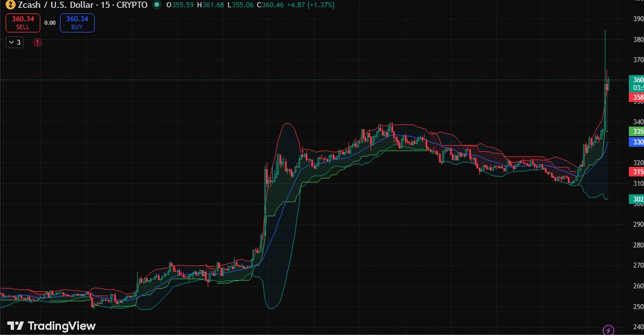The image size is (644, 336).
Task: Click the low value L355.06
Action: point(240,5)
